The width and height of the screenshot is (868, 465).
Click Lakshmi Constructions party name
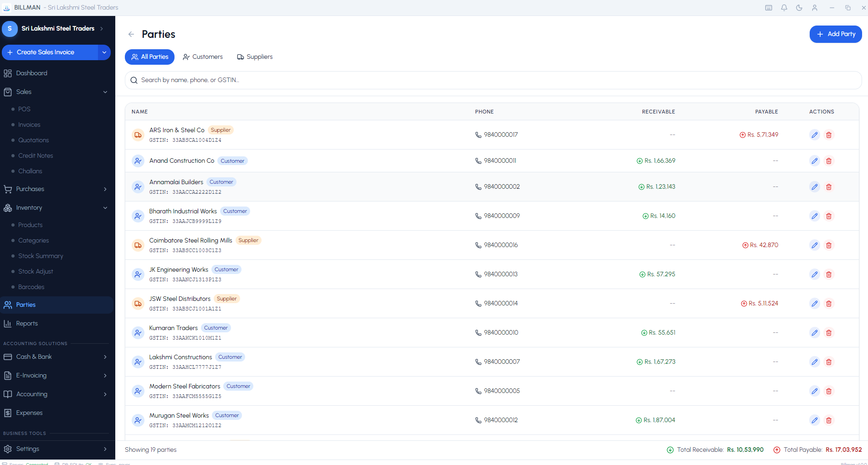[180, 357]
